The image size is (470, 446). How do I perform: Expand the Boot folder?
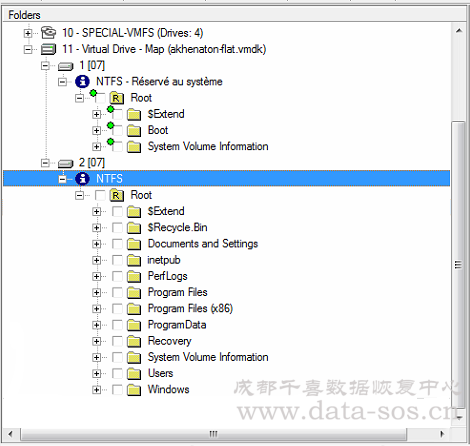(x=97, y=130)
